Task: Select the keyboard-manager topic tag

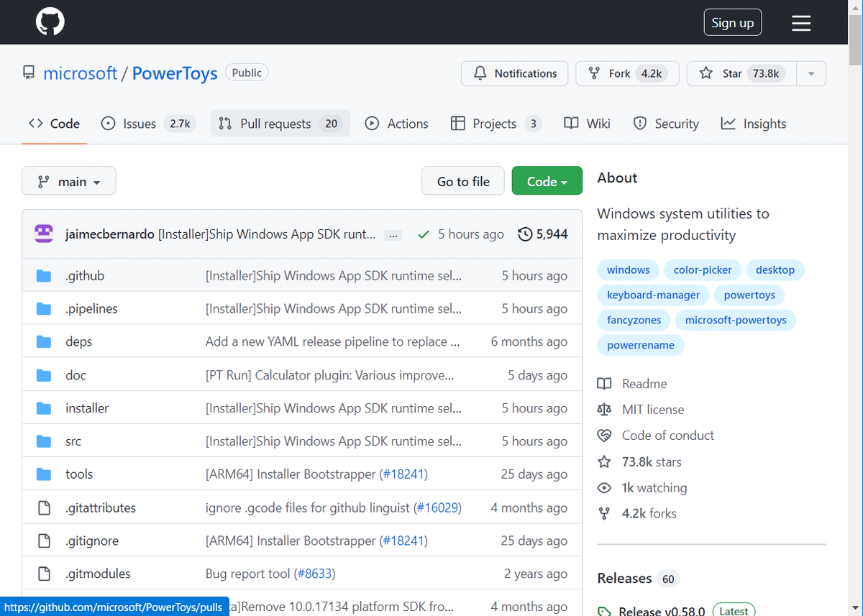Action: pyautogui.click(x=653, y=295)
